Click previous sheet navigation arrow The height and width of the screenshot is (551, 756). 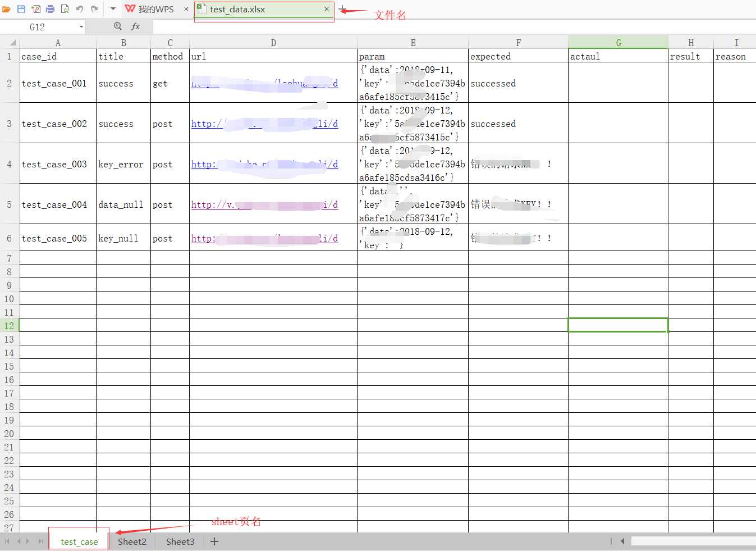point(19,541)
